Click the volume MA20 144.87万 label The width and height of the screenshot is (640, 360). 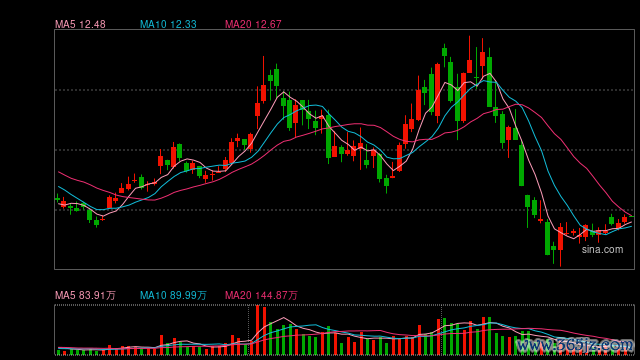[261, 295]
